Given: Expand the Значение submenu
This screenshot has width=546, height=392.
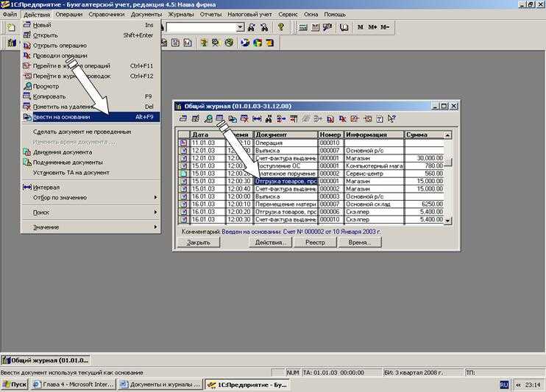Looking at the screenshot, I should coord(91,227).
